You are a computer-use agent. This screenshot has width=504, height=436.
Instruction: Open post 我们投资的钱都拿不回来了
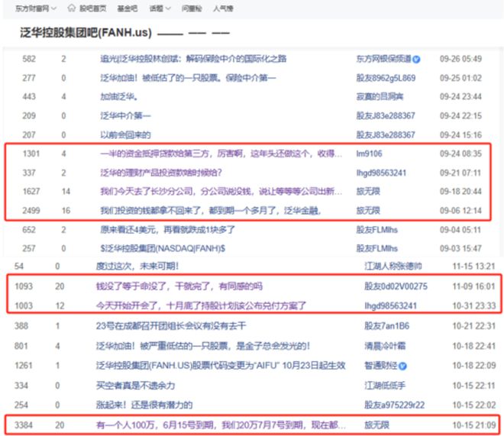pyautogui.click(x=211, y=211)
